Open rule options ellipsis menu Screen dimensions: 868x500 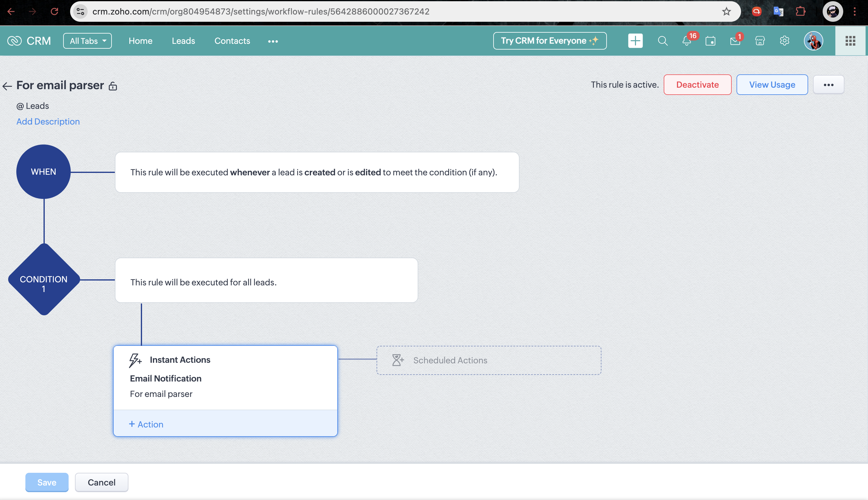tap(828, 85)
